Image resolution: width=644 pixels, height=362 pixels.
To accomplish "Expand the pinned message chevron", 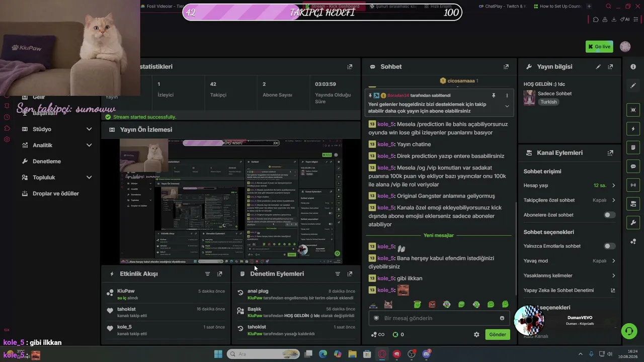I will (x=507, y=107).
